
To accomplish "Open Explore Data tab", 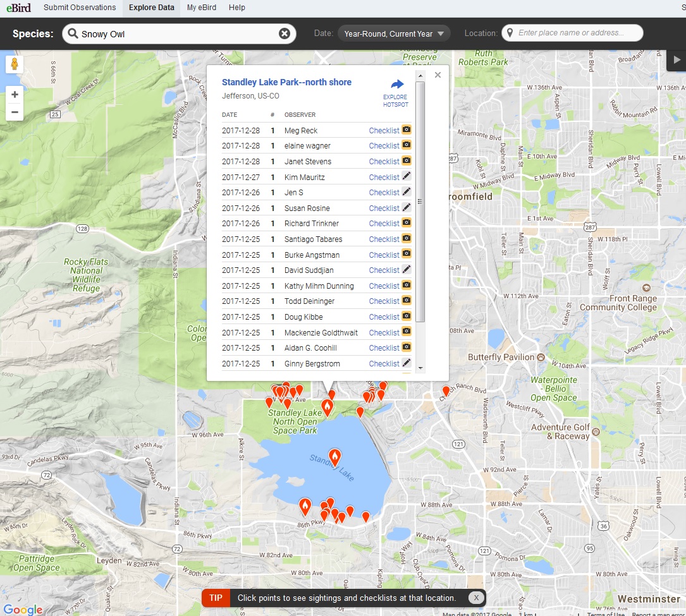I will click(151, 8).
